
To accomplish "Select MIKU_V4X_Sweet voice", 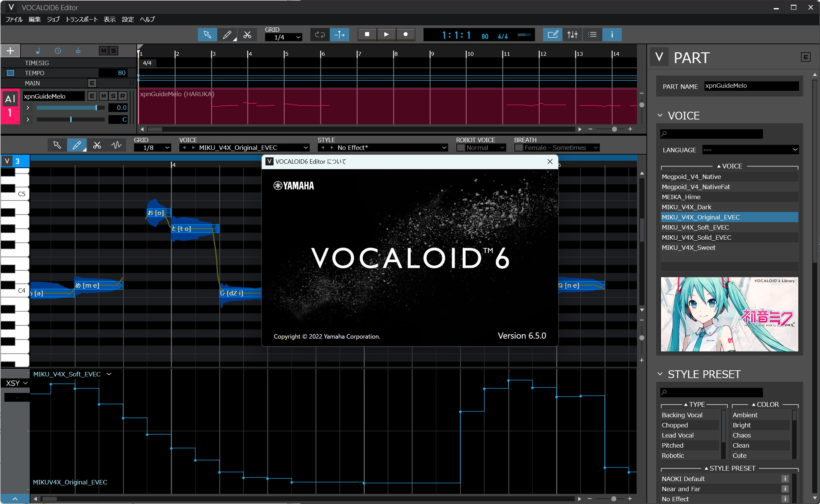I will (729, 247).
